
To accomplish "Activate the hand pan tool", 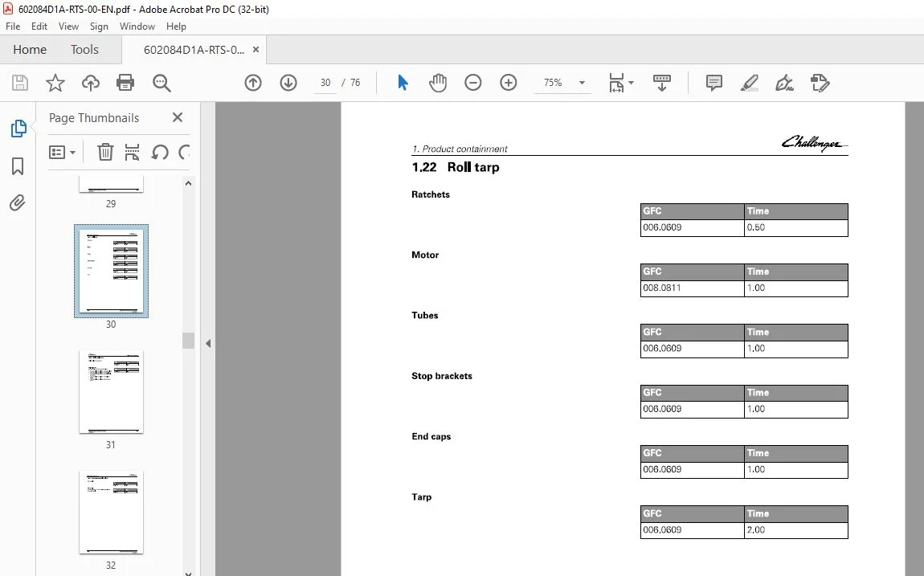I will (x=438, y=83).
